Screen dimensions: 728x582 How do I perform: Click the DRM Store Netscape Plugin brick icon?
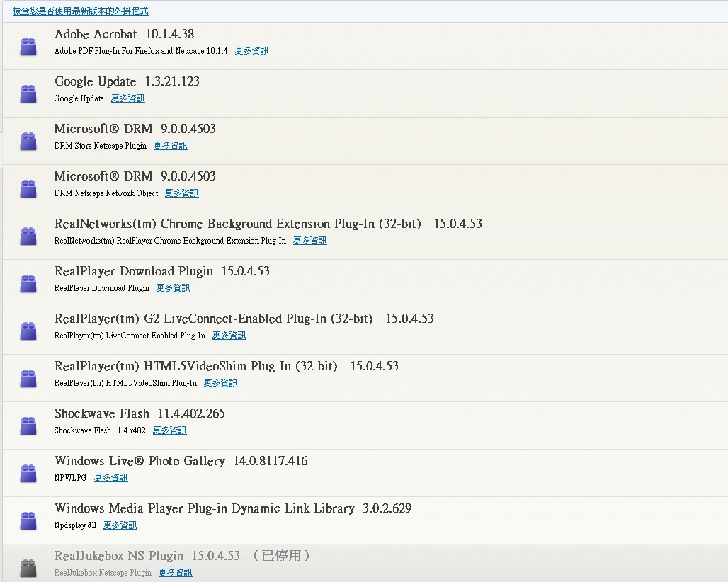click(28, 142)
